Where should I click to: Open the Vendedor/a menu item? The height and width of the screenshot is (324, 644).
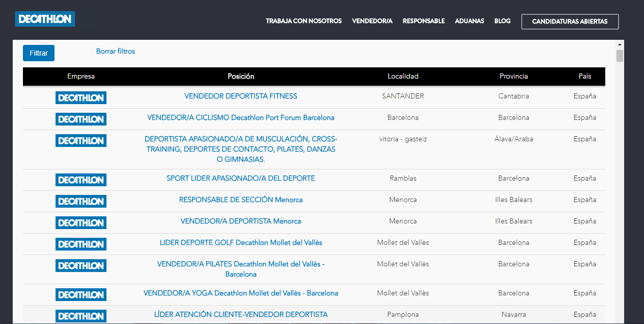[x=372, y=21]
